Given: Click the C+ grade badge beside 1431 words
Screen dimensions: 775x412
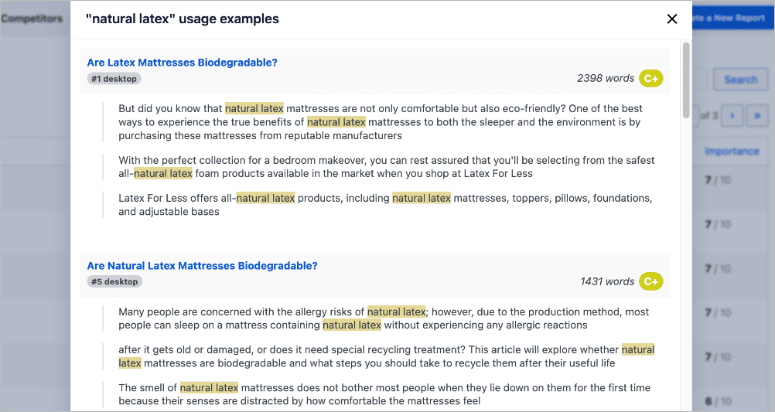Looking at the screenshot, I should [651, 282].
